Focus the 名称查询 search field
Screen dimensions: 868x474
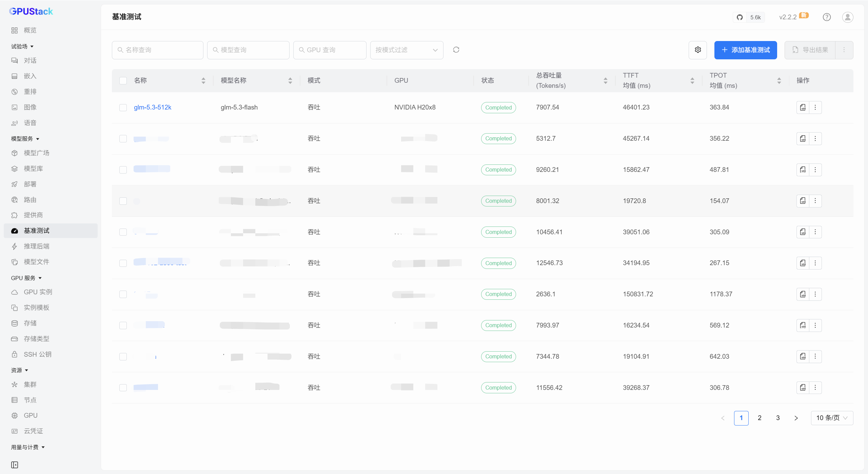158,50
